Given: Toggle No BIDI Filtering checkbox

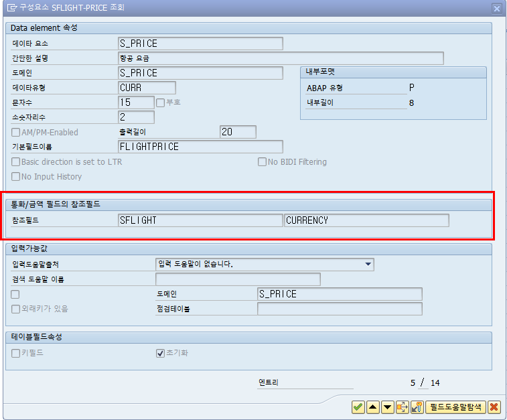Looking at the screenshot, I should [262, 161].
